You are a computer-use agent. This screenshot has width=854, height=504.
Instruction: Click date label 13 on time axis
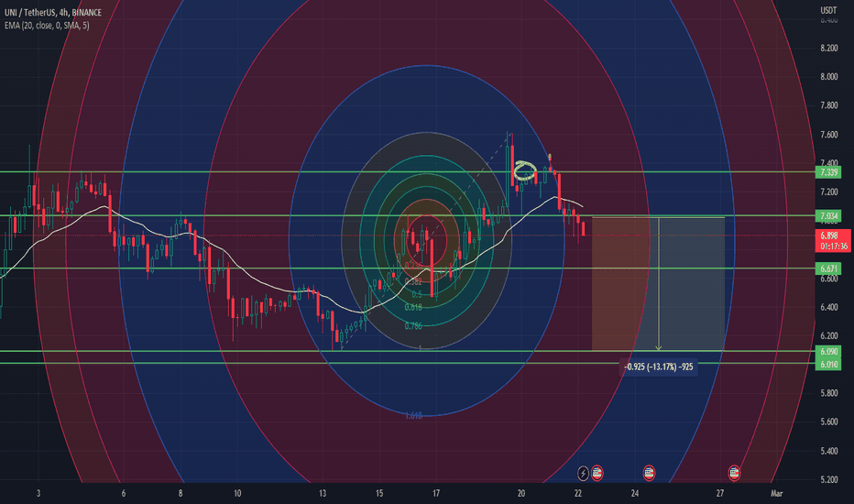pyautogui.click(x=323, y=494)
